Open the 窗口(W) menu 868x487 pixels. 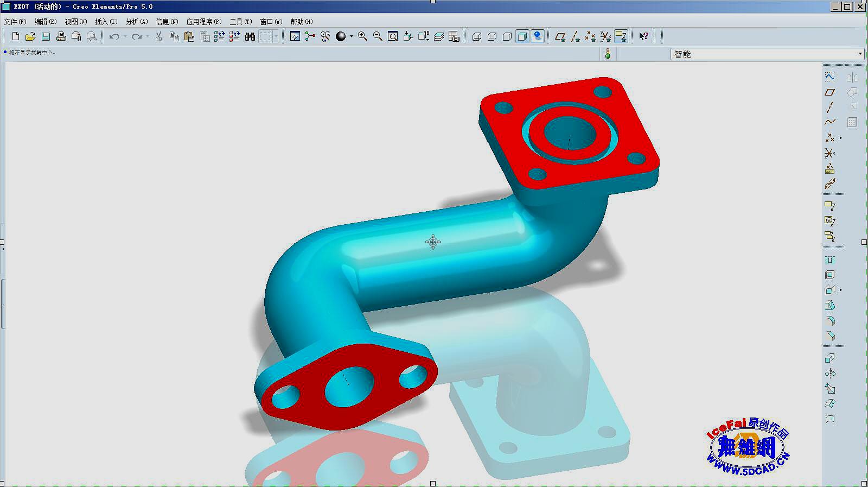pos(271,22)
